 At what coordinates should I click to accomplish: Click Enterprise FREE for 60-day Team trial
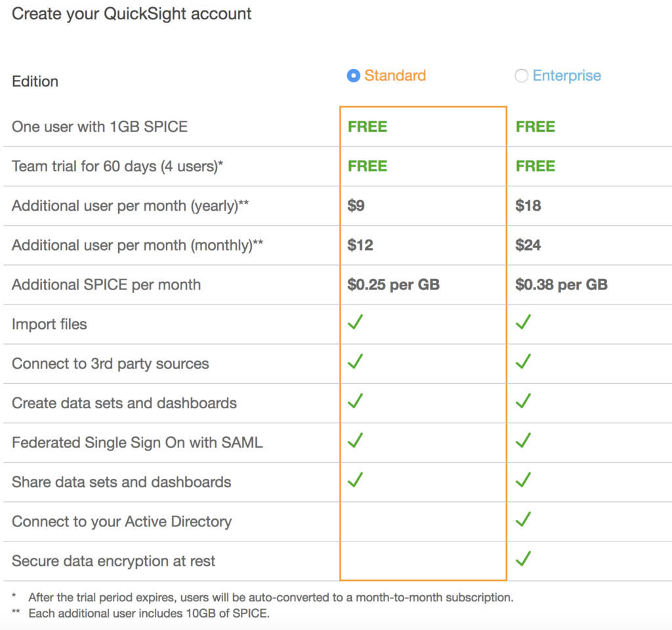535,166
